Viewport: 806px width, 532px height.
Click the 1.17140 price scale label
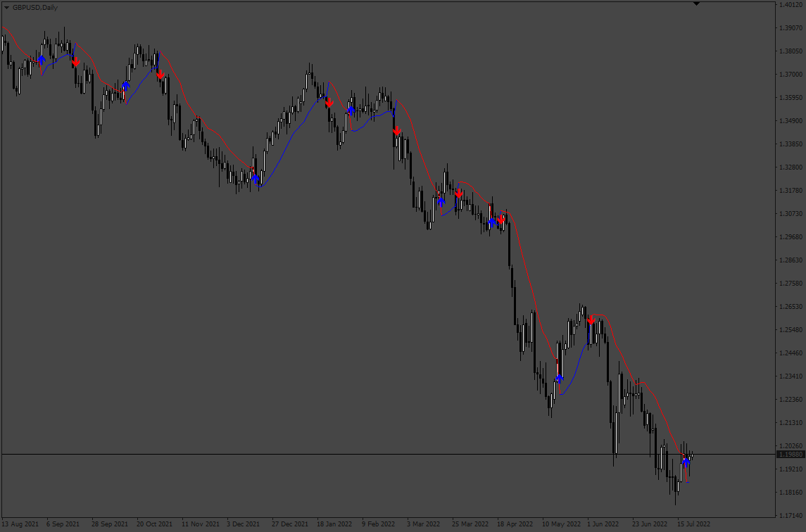coord(791,516)
